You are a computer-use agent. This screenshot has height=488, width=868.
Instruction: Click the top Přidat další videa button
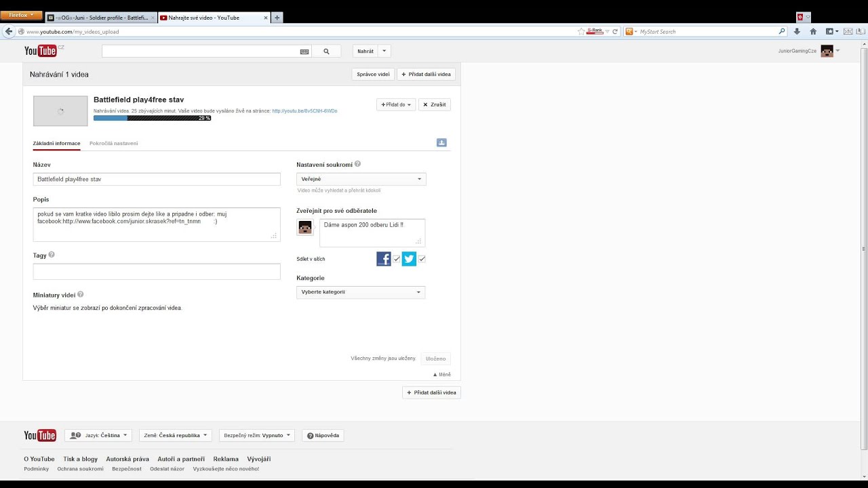tap(426, 74)
